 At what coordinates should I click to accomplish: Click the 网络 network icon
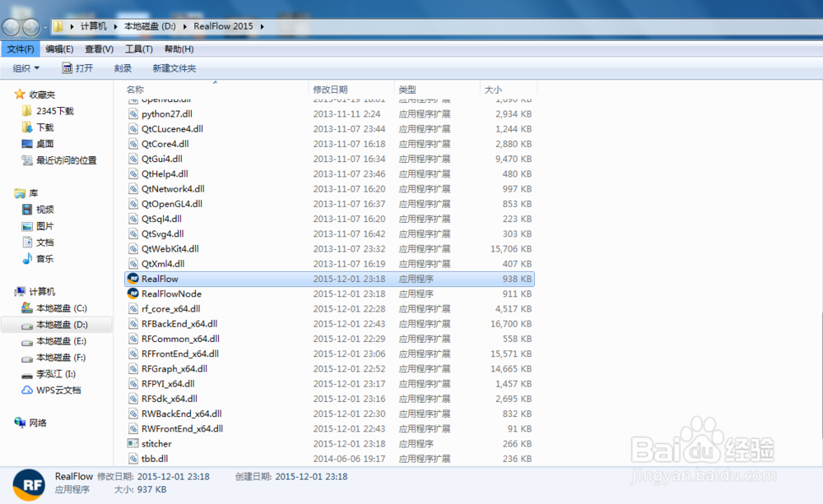[20, 423]
